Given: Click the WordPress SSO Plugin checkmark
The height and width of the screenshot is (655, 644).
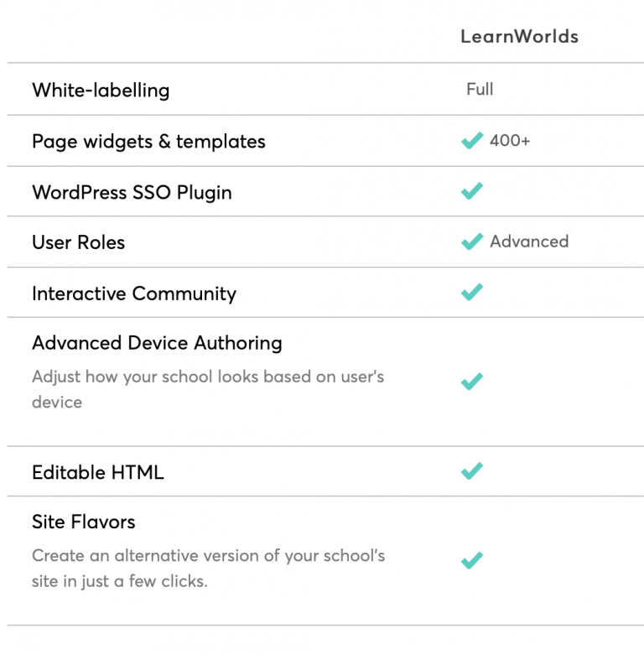Looking at the screenshot, I should tap(472, 191).
